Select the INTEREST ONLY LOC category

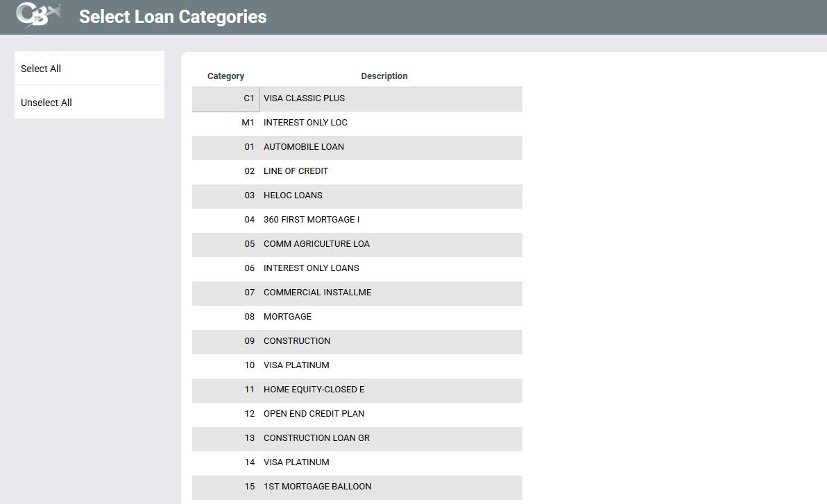coord(305,123)
